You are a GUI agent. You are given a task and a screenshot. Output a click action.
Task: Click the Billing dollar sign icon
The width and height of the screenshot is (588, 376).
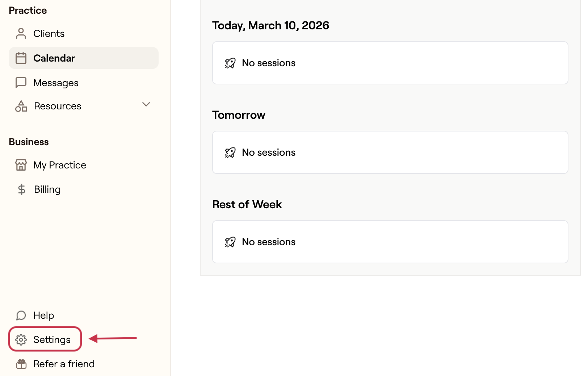tap(22, 189)
